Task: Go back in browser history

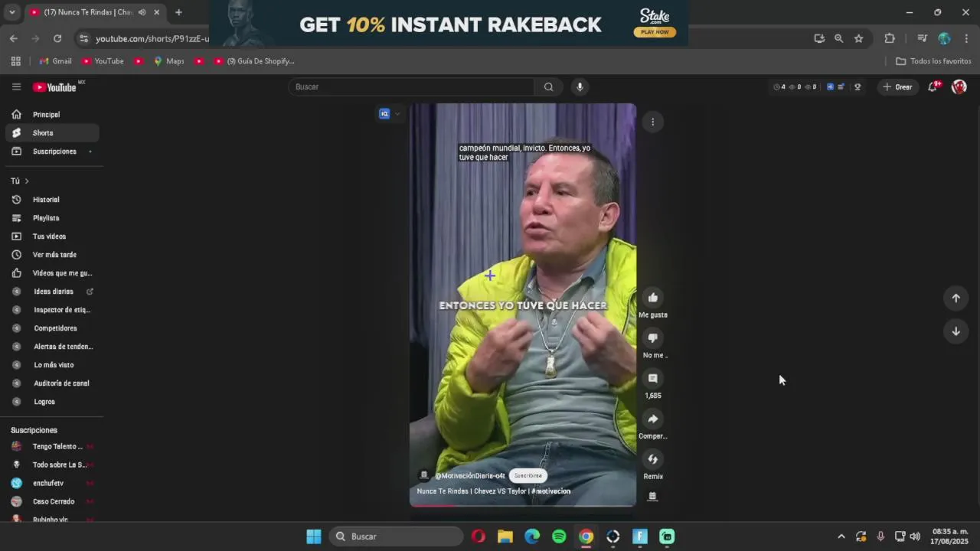Action: click(x=14, y=38)
